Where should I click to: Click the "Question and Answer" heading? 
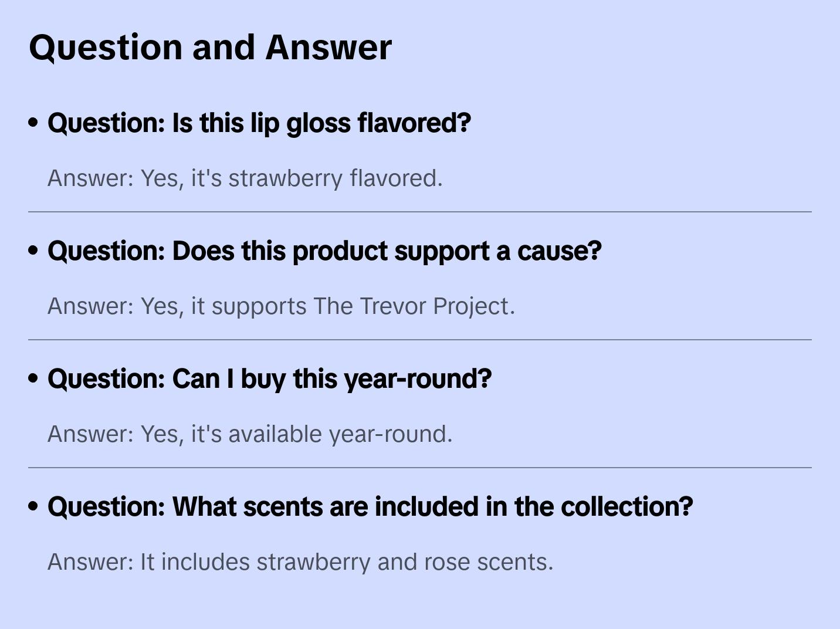pos(210,48)
